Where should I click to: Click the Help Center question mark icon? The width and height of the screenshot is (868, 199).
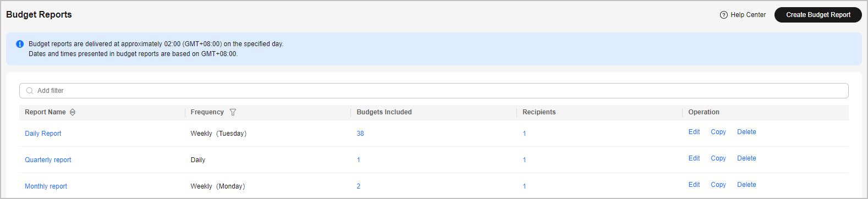[723, 15]
